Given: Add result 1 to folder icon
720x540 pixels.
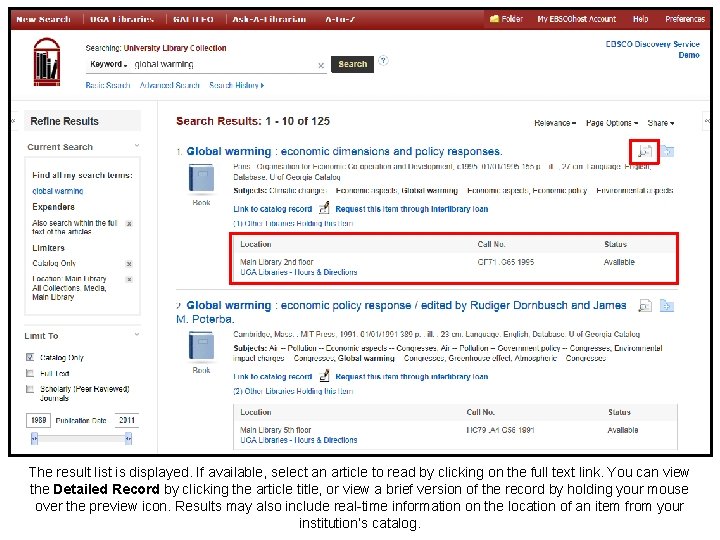Looking at the screenshot, I should (668, 151).
